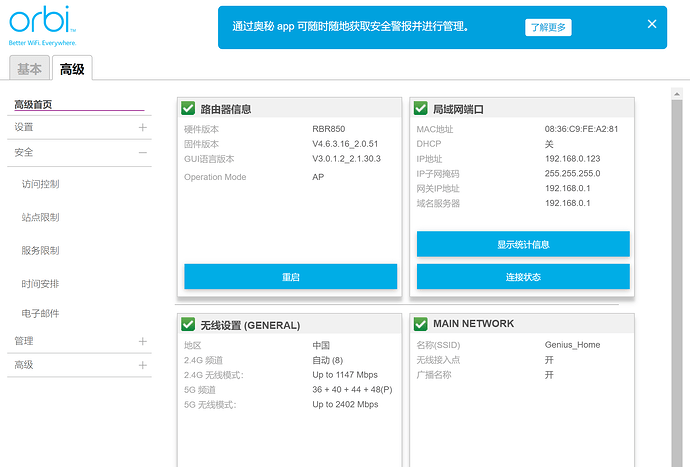Open 站点限制 page
690x467 pixels.
[x=40, y=217]
